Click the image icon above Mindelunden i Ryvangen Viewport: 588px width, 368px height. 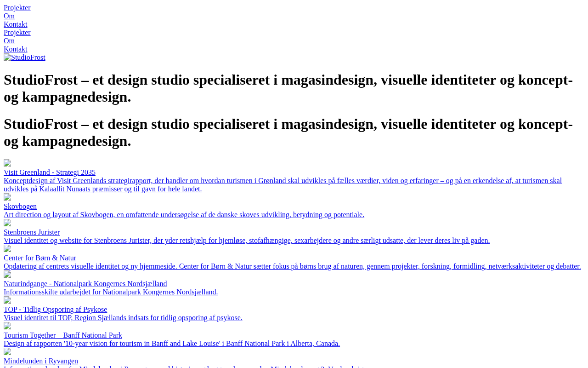click(x=7, y=352)
